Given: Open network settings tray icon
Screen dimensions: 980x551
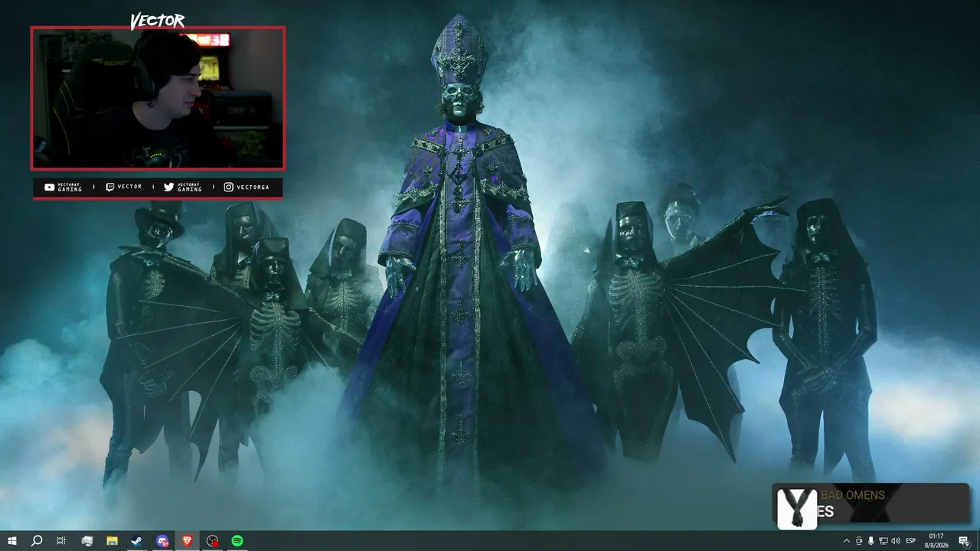Looking at the screenshot, I should (x=883, y=541).
